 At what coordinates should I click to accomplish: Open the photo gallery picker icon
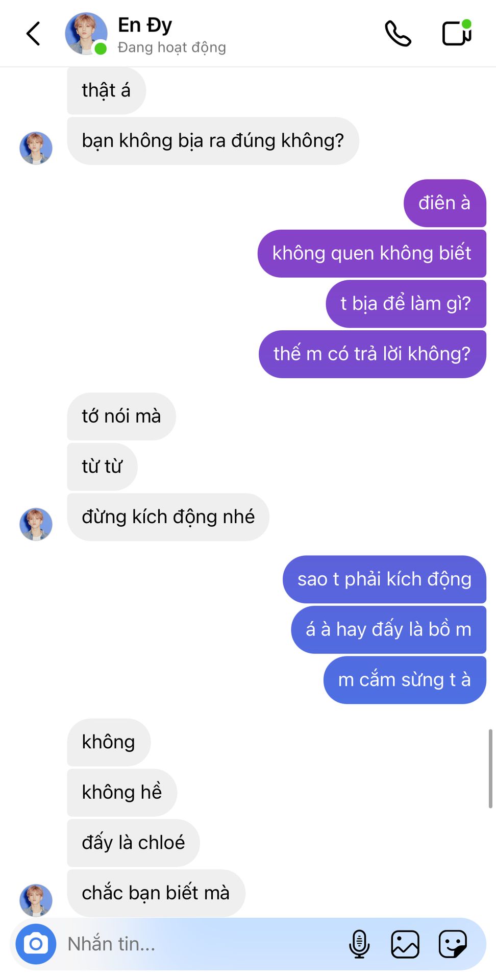[x=405, y=944]
